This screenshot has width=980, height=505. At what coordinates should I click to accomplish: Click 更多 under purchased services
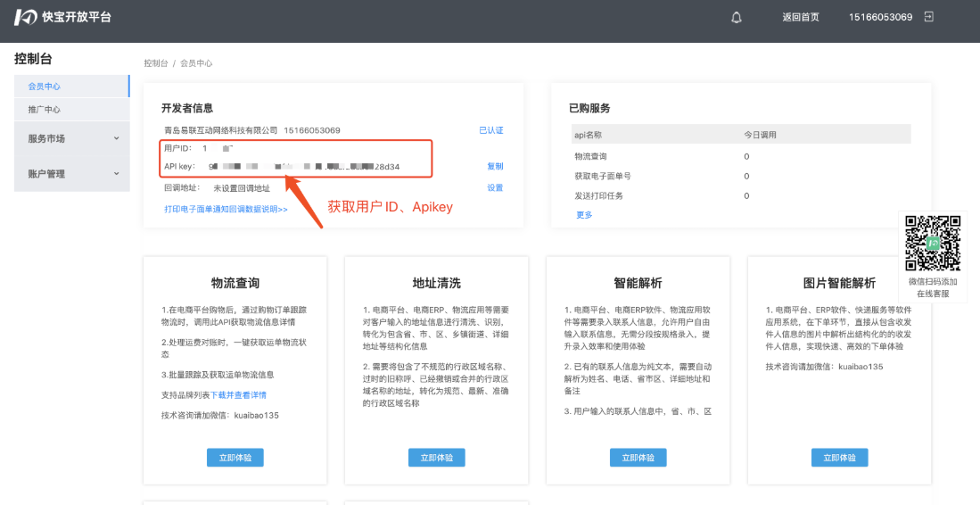pyautogui.click(x=584, y=215)
